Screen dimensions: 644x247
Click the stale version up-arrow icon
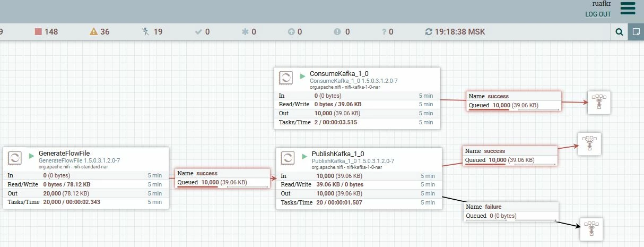point(291,32)
